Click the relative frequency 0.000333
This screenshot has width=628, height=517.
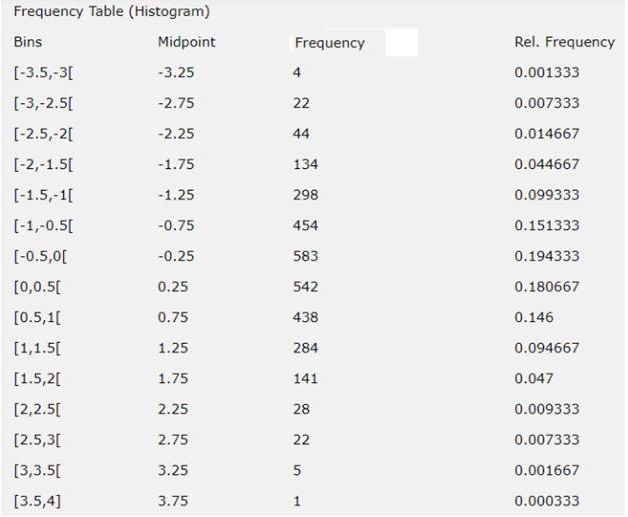[546, 501]
